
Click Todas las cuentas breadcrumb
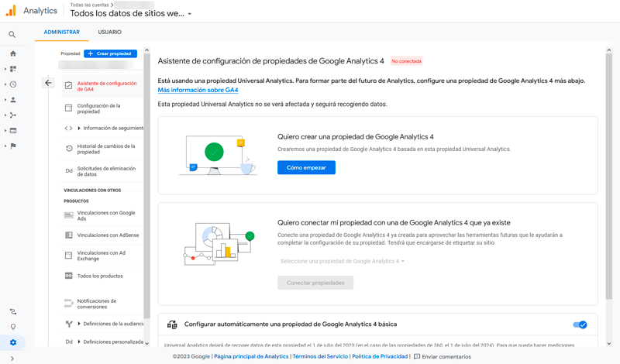89,5
